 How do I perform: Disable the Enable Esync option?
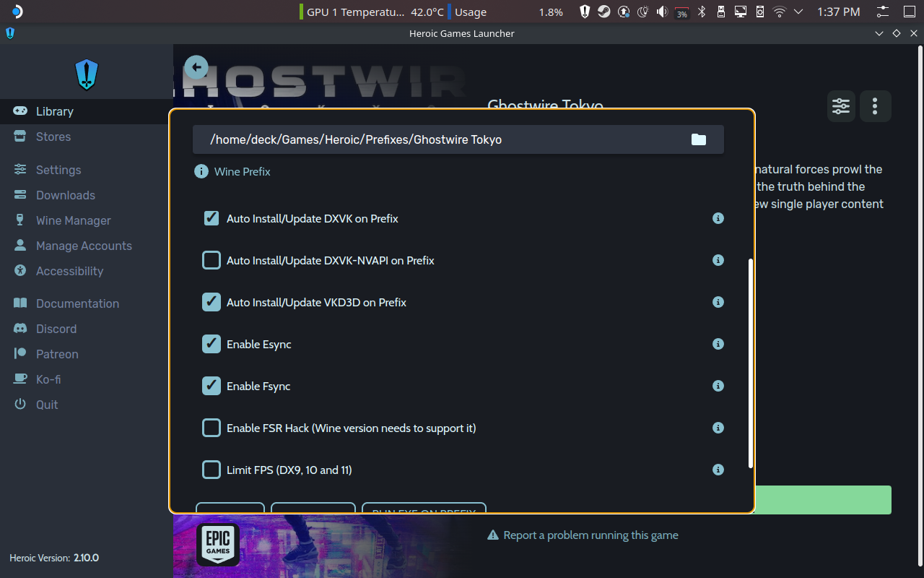[211, 344]
